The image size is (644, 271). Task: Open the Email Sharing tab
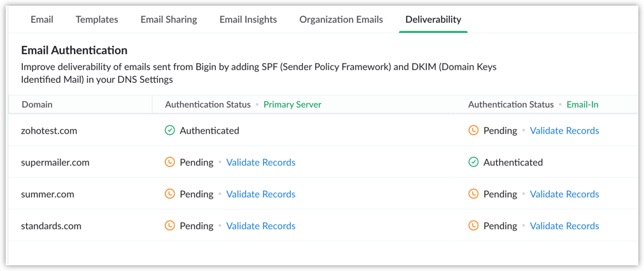point(169,19)
